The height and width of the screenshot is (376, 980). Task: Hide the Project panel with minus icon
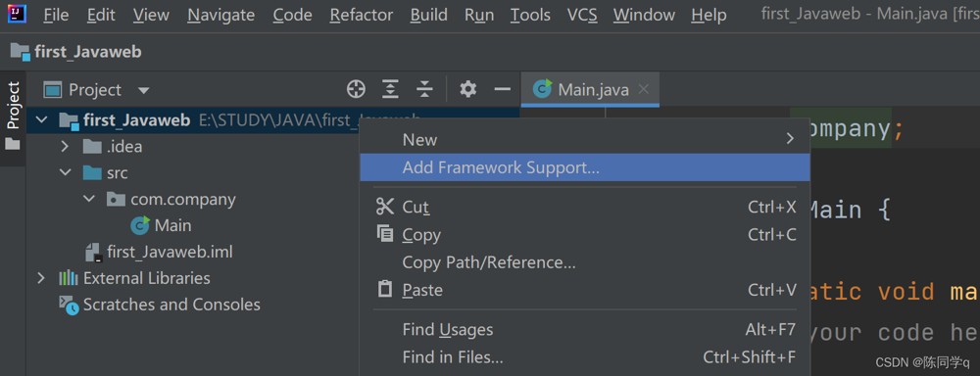503,89
